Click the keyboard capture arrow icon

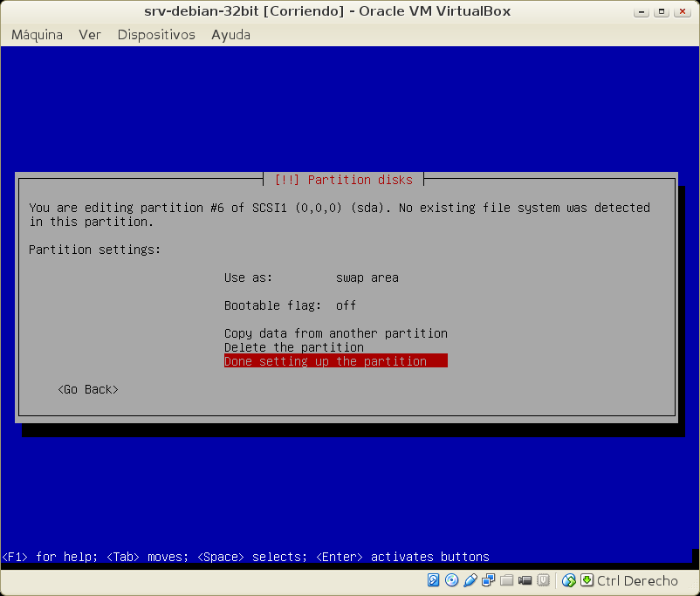click(x=587, y=580)
